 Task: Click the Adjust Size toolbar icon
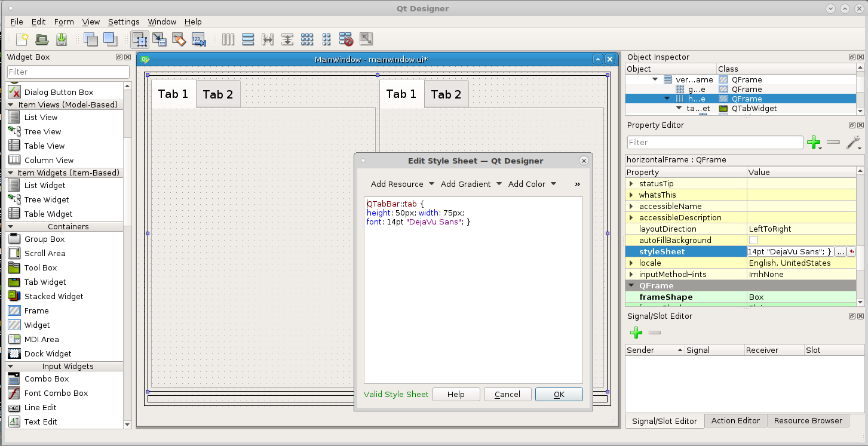tap(366, 39)
